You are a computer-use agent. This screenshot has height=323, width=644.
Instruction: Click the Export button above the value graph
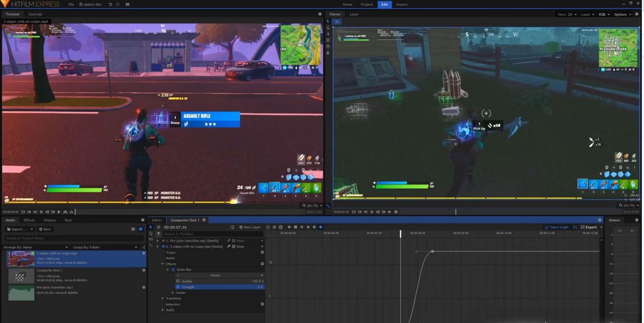coord(589,227)
